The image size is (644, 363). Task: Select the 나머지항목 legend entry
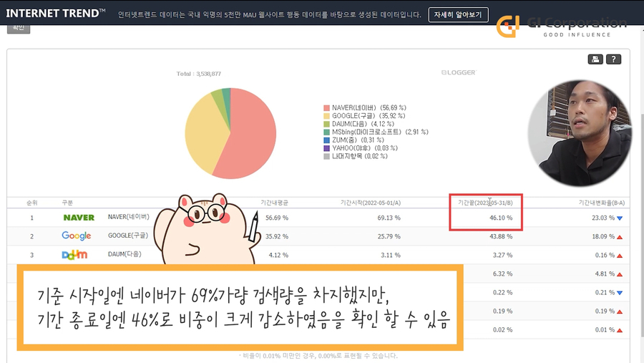355,156
